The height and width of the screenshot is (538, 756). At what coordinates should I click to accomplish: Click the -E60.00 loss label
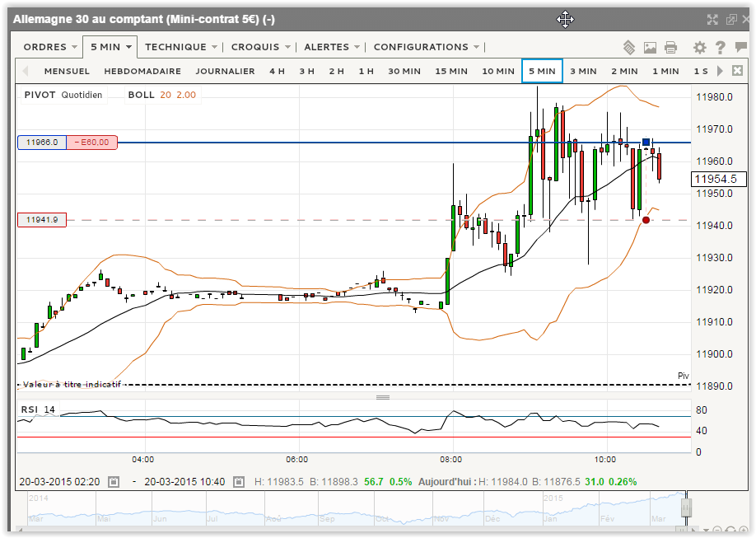point(91,143)
